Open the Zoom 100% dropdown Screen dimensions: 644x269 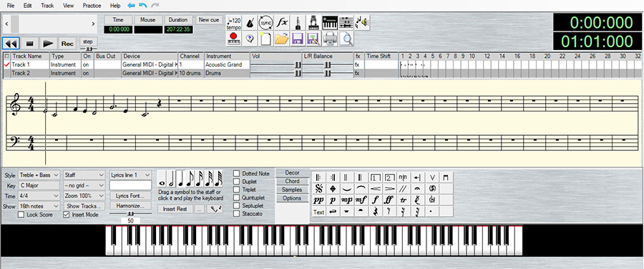[84, 196]
